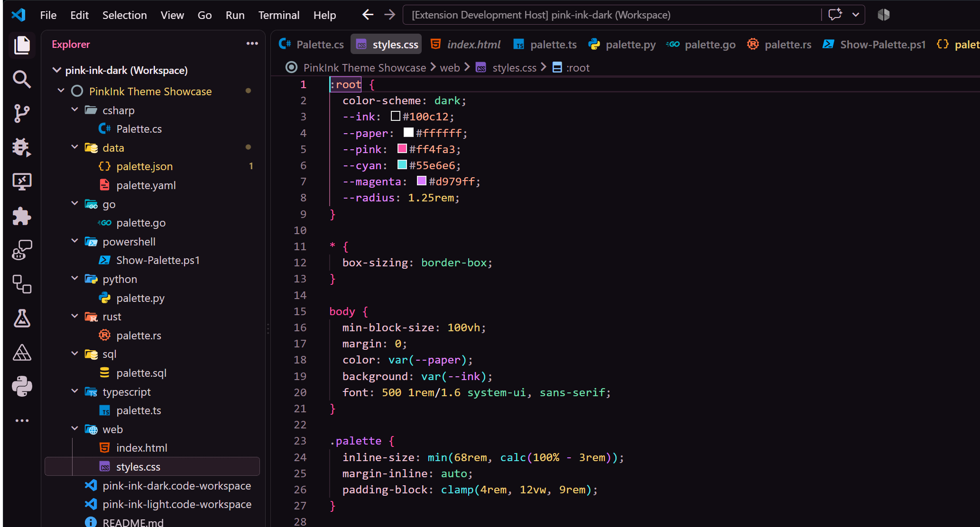Collapse the python folder
This screenshot has width=980, height=527.
[x=74, y=278]
